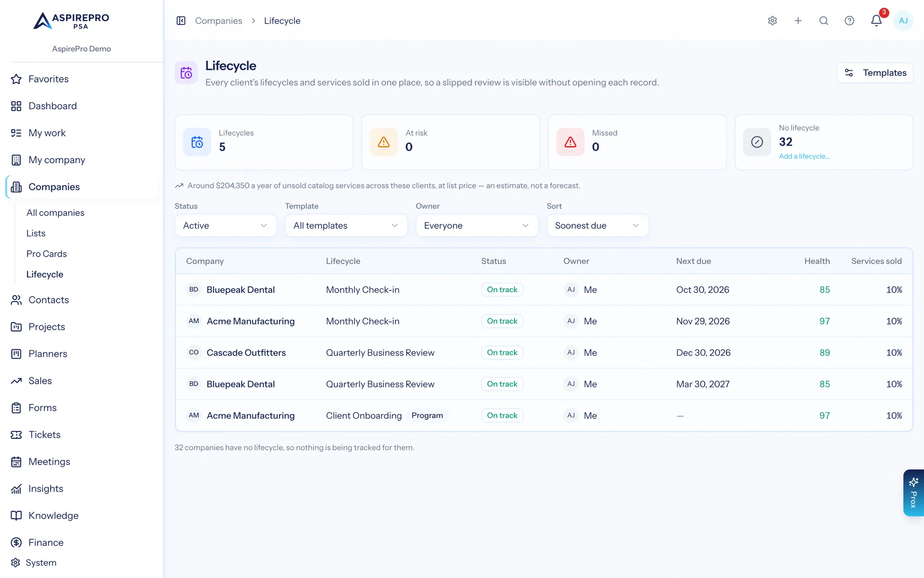Click the Finance dollar icon
Image resolution: width=924 pixels, height=578 pixels.
pyautogui.click(x=16, y=542)
